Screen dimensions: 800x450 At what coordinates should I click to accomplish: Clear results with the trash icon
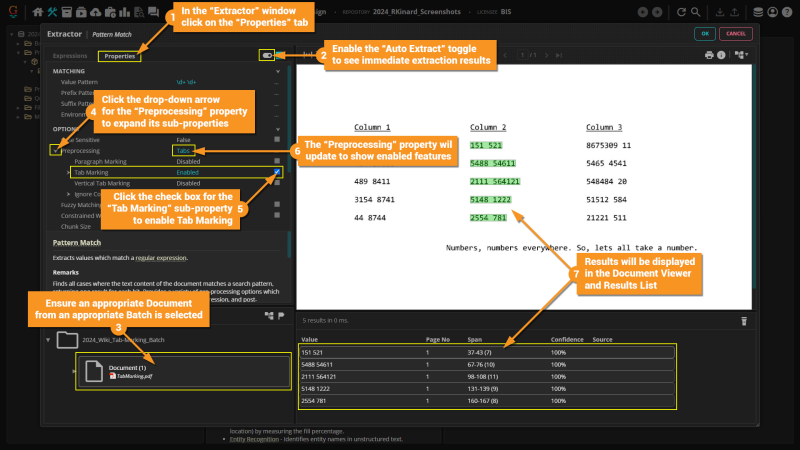click(x=744, y=321)
